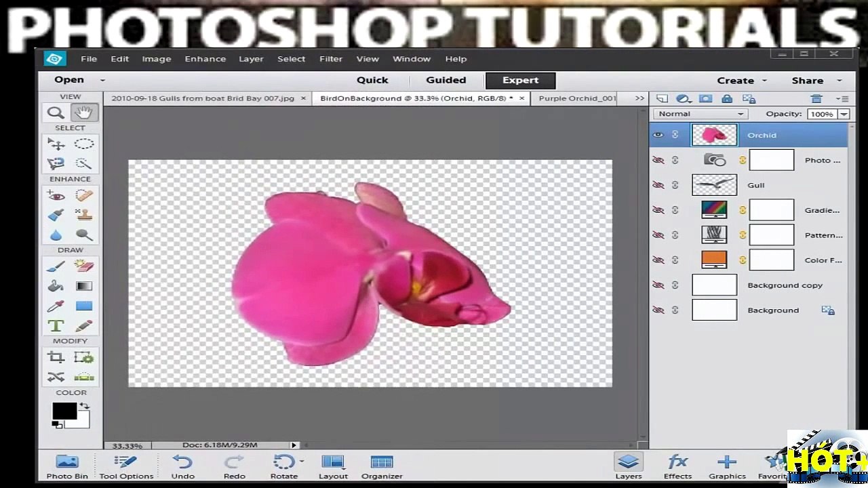Viewport: 868px width, 488px height.
Task: Click the delete layer trash icon
Action: [816, 99]
